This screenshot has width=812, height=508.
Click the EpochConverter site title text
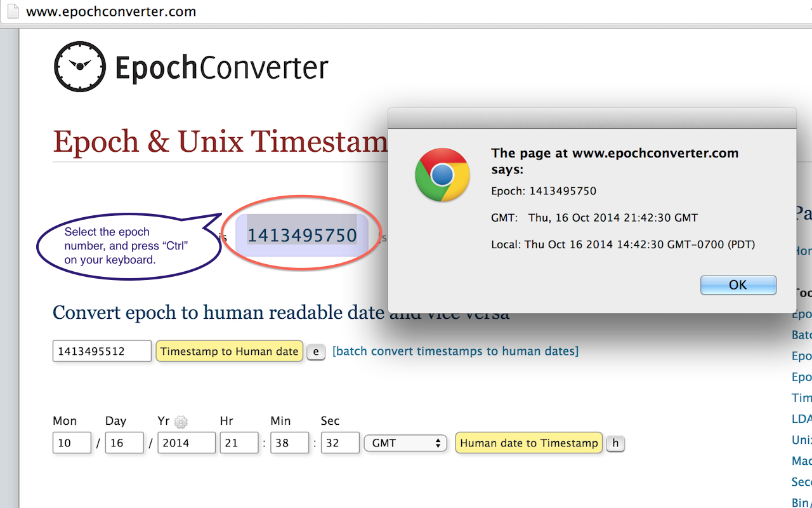[x=222, y=67]
